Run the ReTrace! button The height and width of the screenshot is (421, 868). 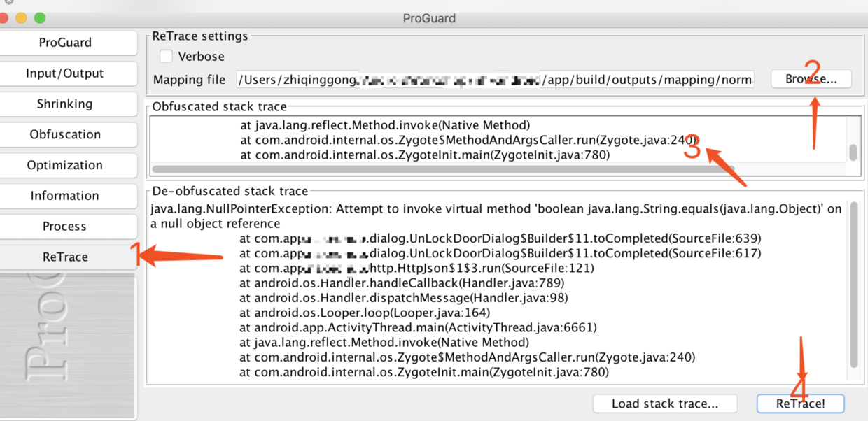coord(800,404)
